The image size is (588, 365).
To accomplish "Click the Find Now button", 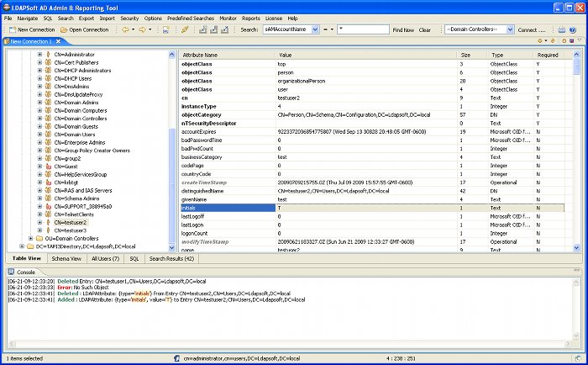I will point(403,29).
